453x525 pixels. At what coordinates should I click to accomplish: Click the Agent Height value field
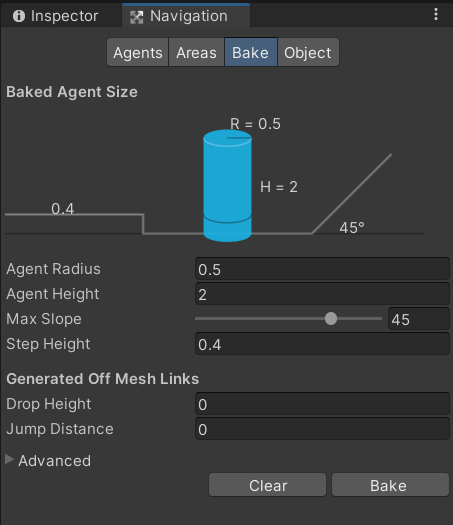point(322,294)
